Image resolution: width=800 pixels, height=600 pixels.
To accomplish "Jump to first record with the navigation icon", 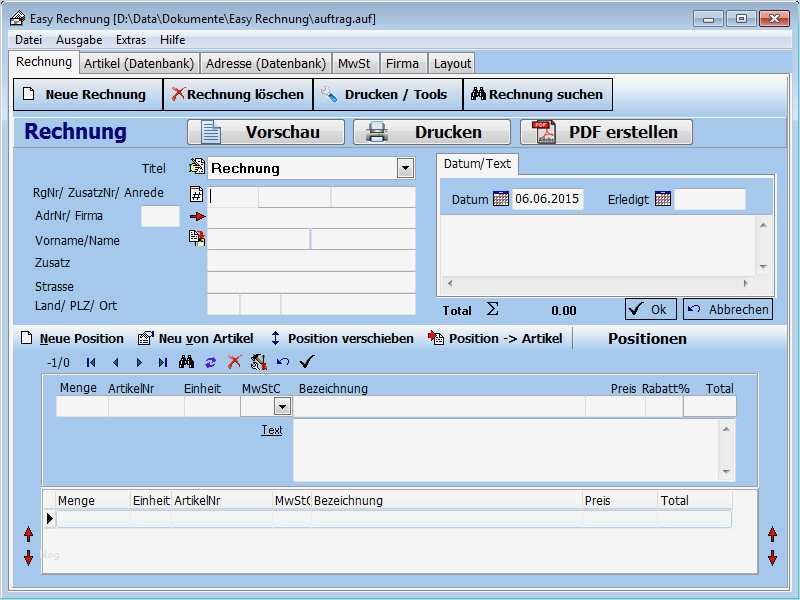I will (91, 363).
